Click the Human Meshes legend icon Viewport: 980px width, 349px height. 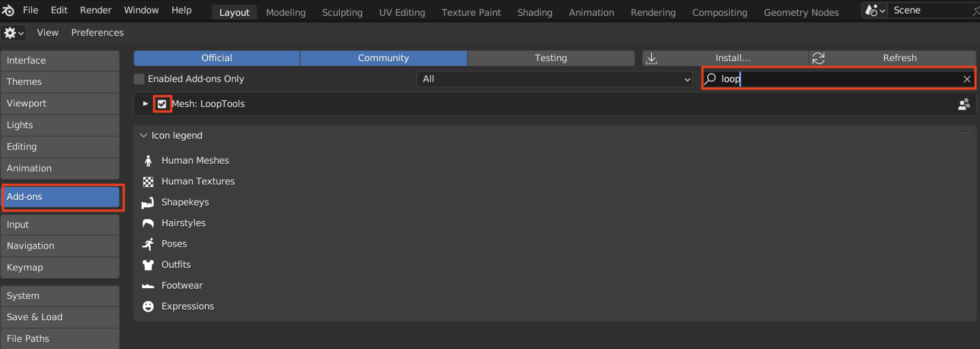click(148, 161)
